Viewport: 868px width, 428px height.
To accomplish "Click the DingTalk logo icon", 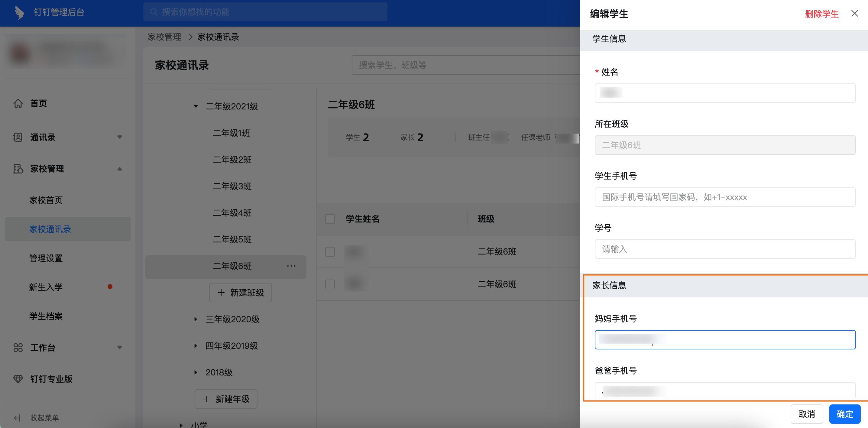I will coord(20,12).
